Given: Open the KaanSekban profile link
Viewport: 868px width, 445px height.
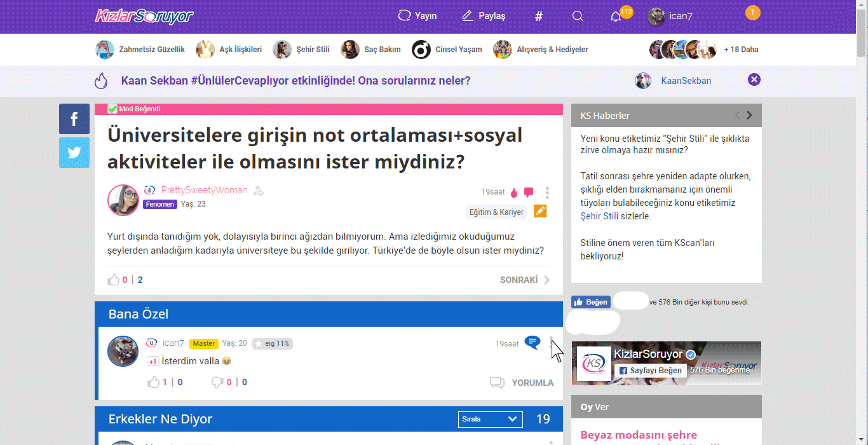Looking at the screenshot, I should click(x=686, y=81).
